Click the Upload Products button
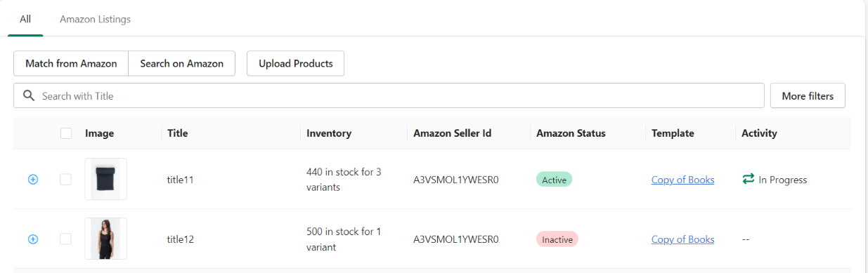The height and width of the screenshot is (273, 868). tap(295, 63)
